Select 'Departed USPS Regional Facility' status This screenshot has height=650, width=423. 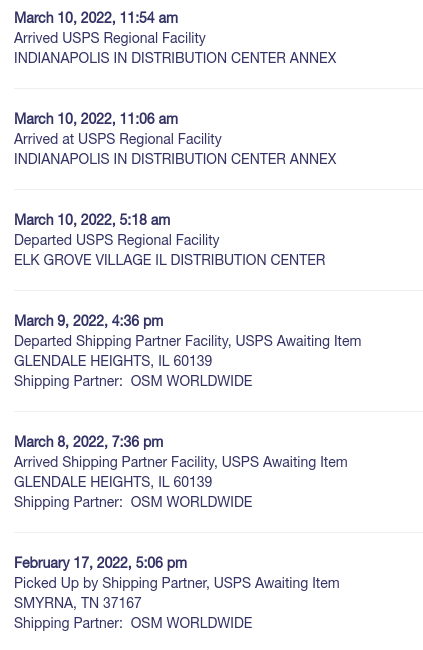(x=117, y=240)
